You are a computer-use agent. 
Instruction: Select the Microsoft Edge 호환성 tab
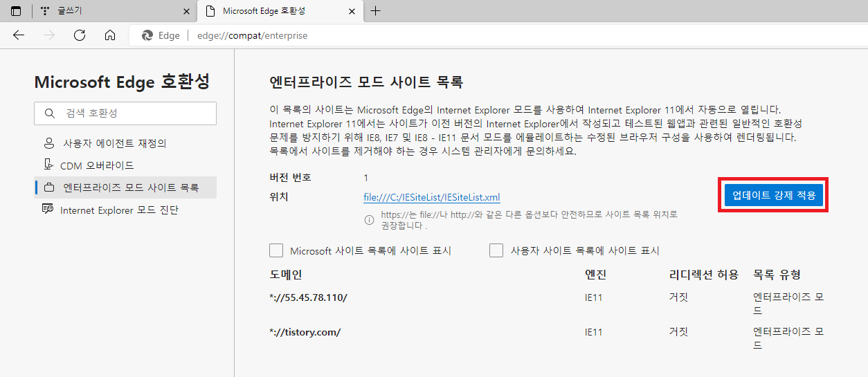click(281, 11)
